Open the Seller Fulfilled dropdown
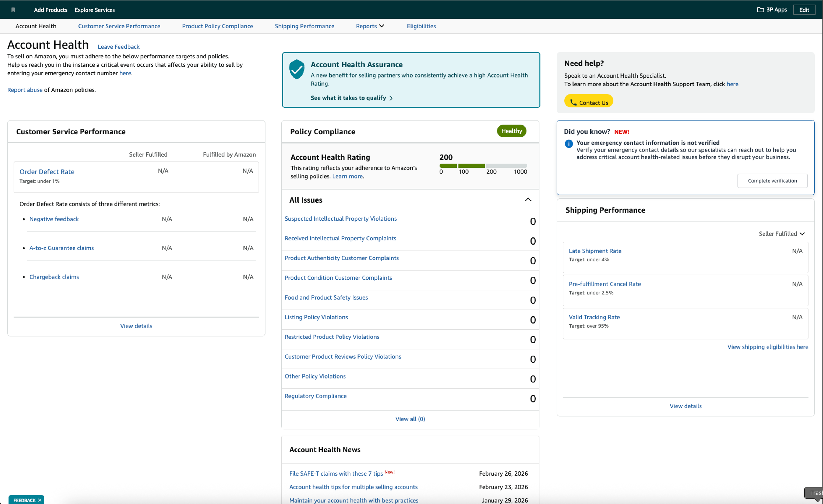This screenshot has width=823, height=504. (x=781, y=234)
